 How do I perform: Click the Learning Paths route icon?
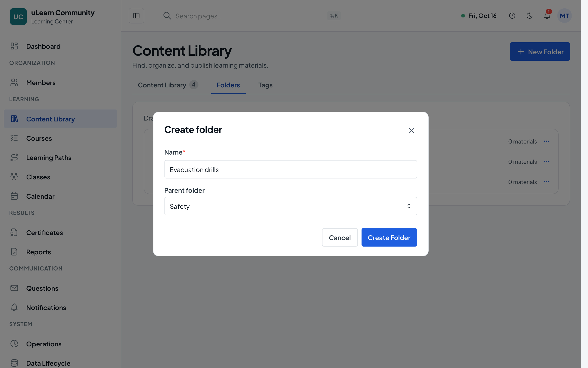click(x=14, y=158)
